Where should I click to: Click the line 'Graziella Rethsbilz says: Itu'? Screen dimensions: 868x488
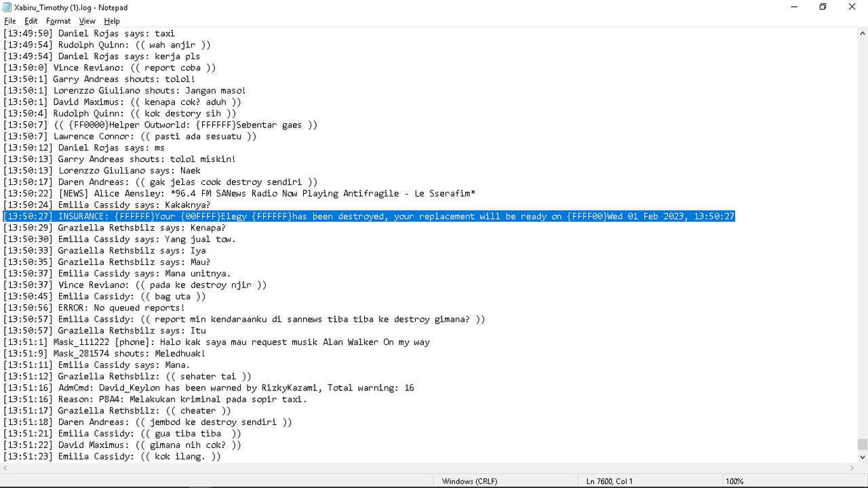[104, 331]
